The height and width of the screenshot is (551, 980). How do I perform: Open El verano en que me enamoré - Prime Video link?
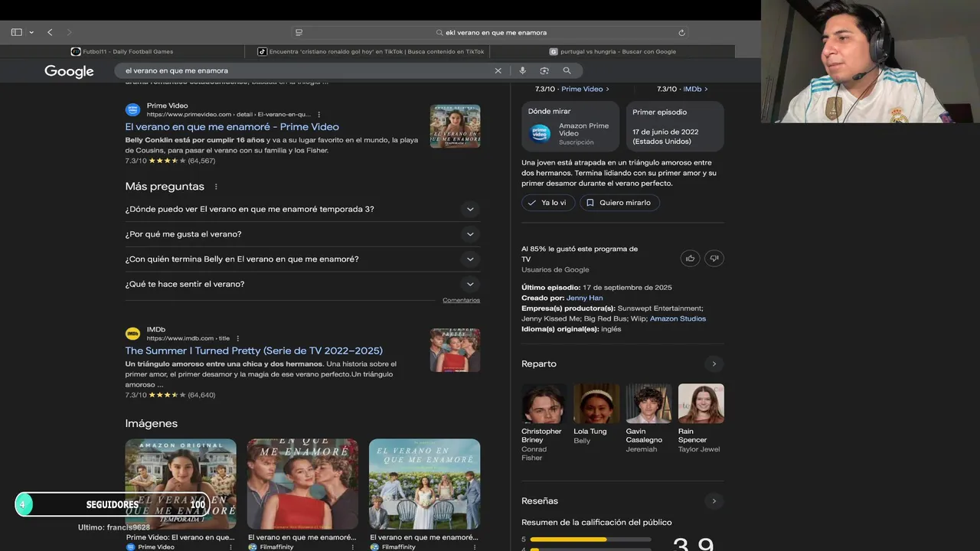(232, 127)
